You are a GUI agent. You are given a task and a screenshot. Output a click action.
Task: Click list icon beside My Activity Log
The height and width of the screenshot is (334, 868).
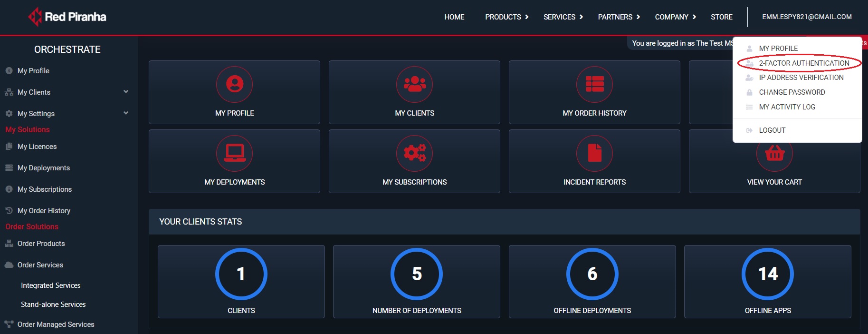pyautogui.click(x=749, y=107)
